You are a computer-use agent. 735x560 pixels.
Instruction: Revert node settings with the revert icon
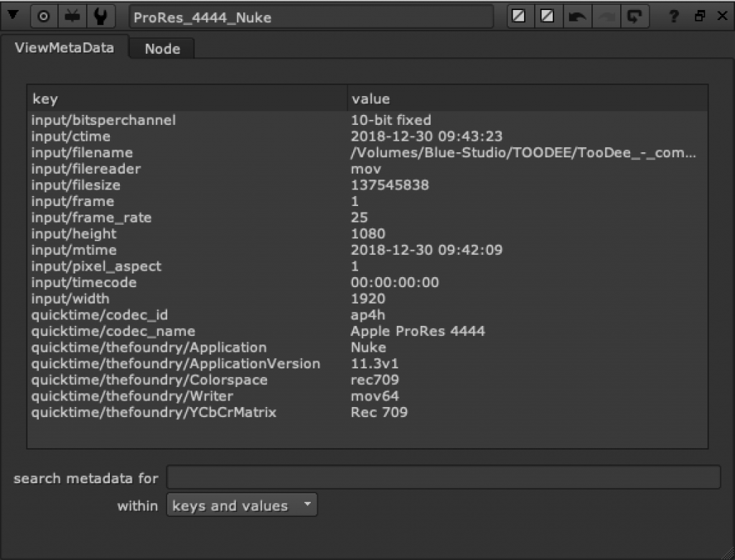click(635, 17)
